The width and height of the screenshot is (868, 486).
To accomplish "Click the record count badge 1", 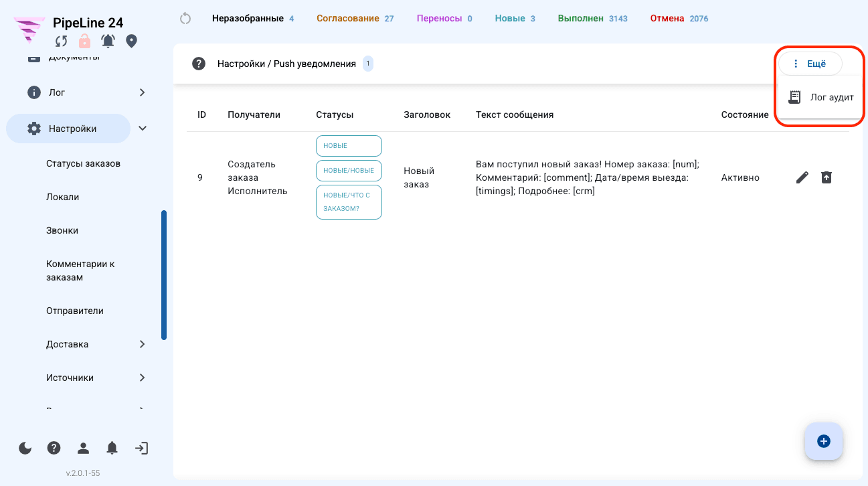I will 367,64.
